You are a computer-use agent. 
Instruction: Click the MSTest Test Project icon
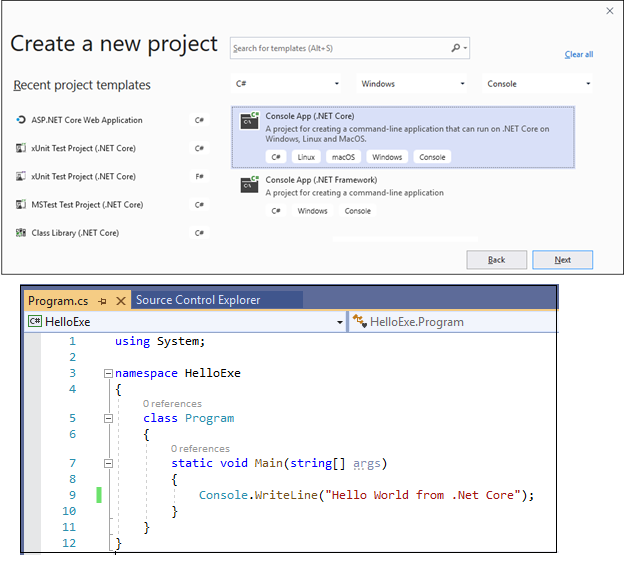tap(21, 204)
